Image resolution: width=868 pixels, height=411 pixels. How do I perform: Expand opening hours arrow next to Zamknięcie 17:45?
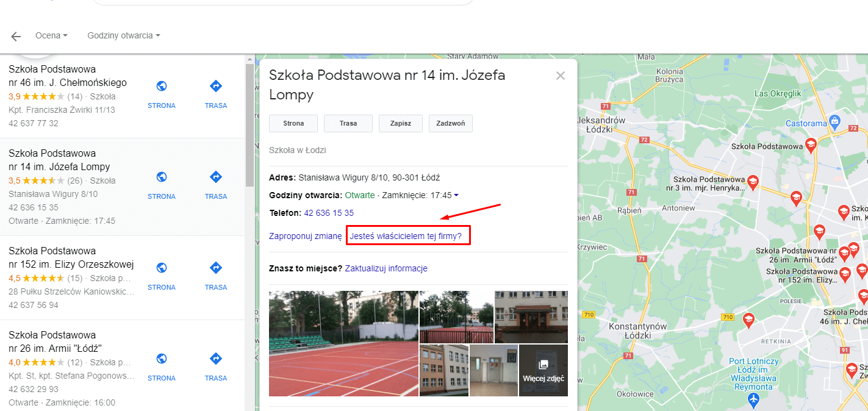pyautogui.click(x=456, y=195)
